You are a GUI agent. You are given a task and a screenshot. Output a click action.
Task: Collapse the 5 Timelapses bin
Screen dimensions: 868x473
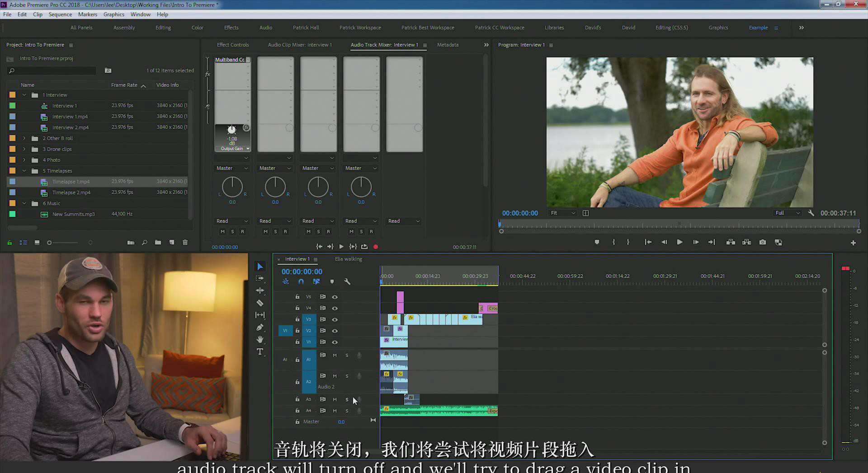click(24, 171)
